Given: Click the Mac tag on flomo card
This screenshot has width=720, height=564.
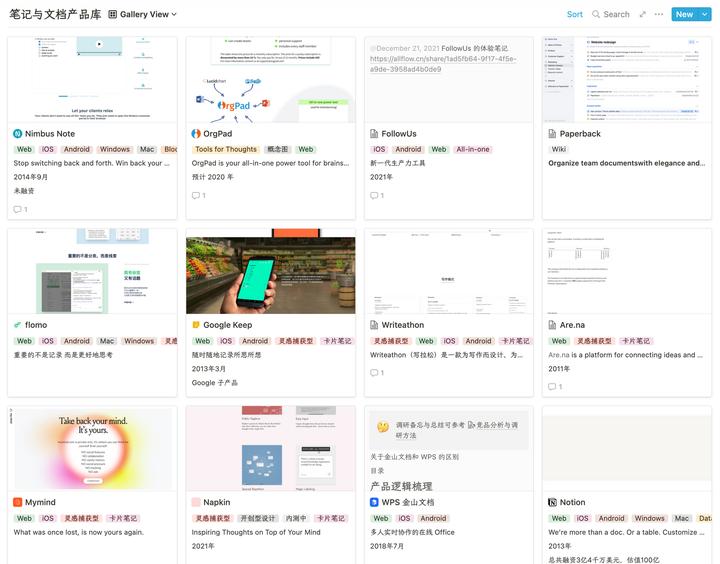Looking at the screenshot, I should 107,341.
